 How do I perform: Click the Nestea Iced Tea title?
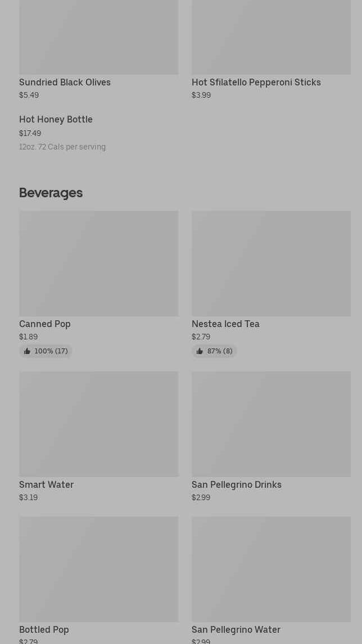(225, 324)
